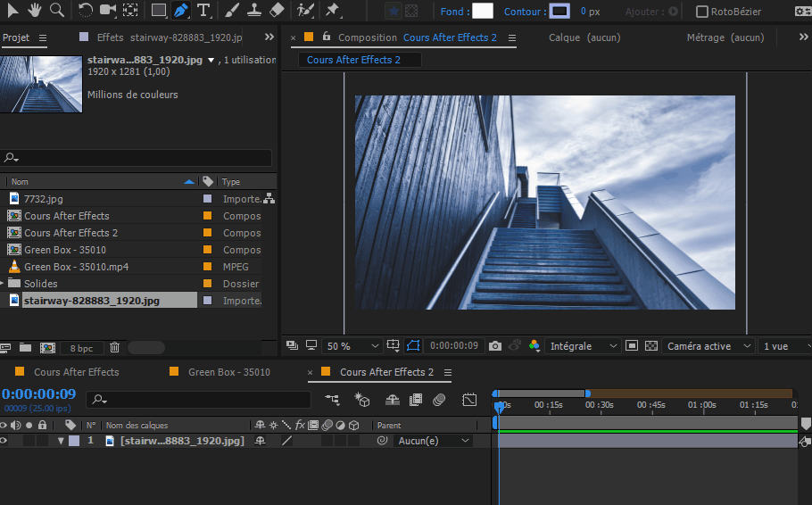
Task: Enable frame blending icon in timeline
Action: pyautogui.click(x=416, y=400)
